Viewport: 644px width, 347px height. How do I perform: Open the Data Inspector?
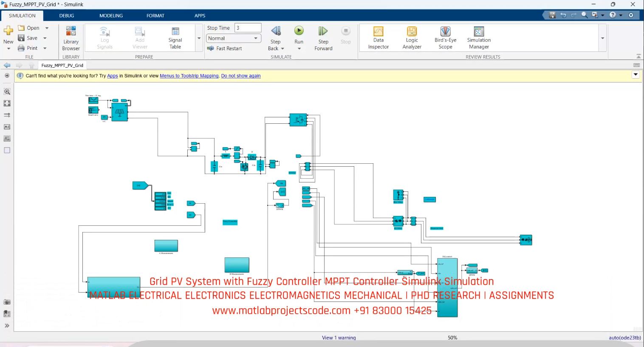coord(378,38)
